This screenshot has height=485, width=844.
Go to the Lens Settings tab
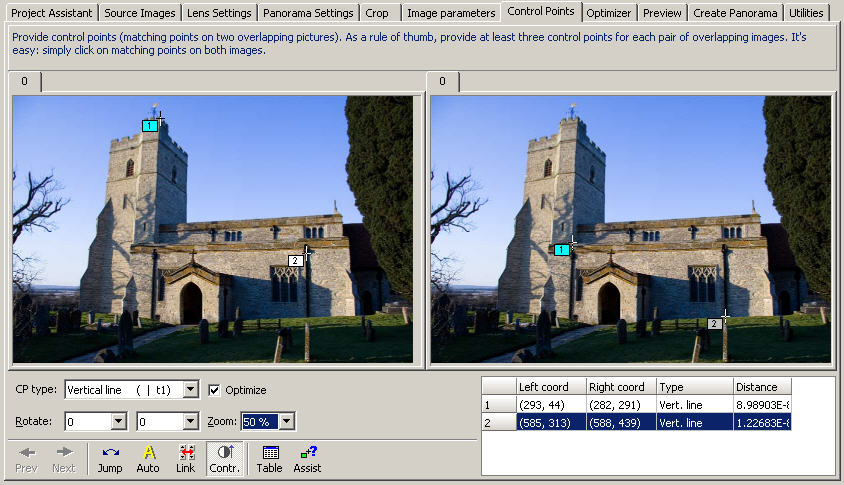click(219, 13)
